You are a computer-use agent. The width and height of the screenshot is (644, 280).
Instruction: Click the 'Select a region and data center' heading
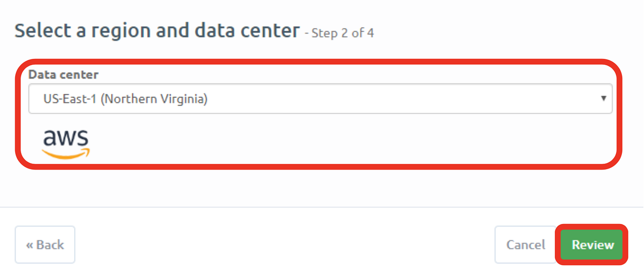pyautogui.click(x=156, y=30)
